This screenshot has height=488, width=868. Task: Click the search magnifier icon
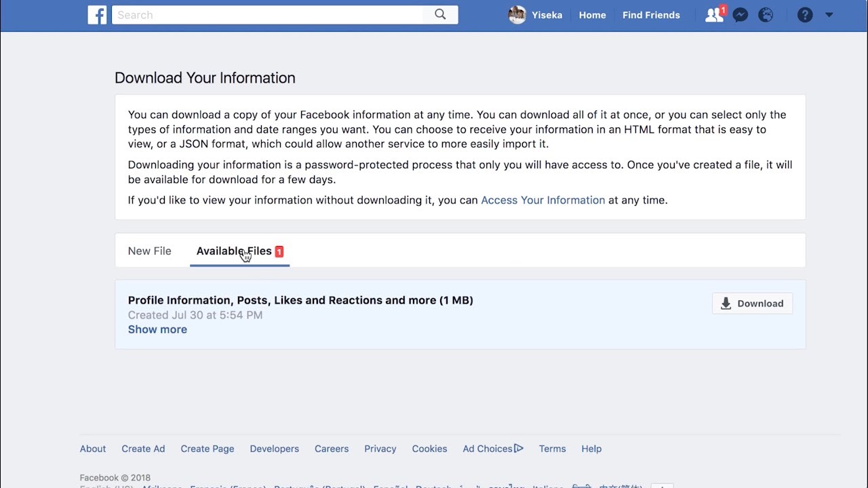(441, 15)
